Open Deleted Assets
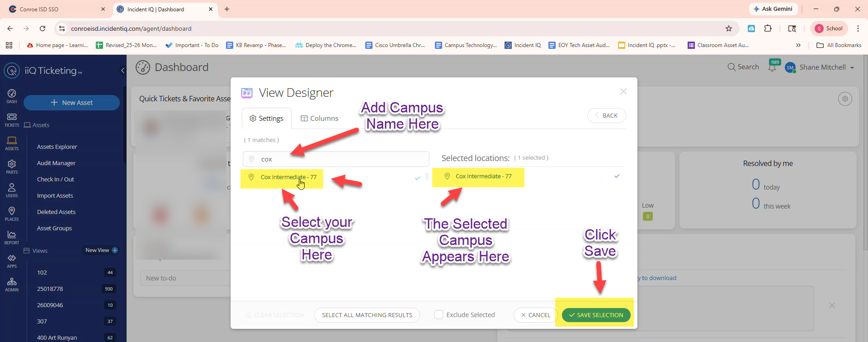Image resolution: width=868 pixels, height=342 pixels. pos(56,212)
